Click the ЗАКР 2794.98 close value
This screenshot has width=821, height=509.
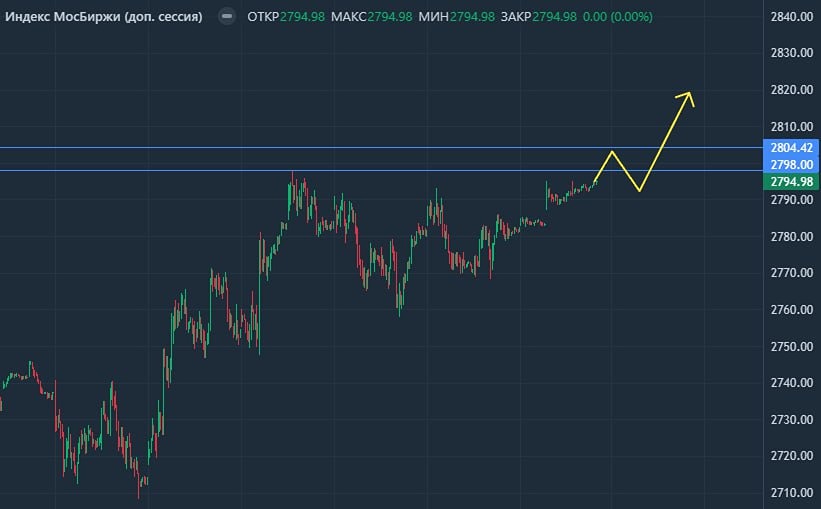[539, 17]
